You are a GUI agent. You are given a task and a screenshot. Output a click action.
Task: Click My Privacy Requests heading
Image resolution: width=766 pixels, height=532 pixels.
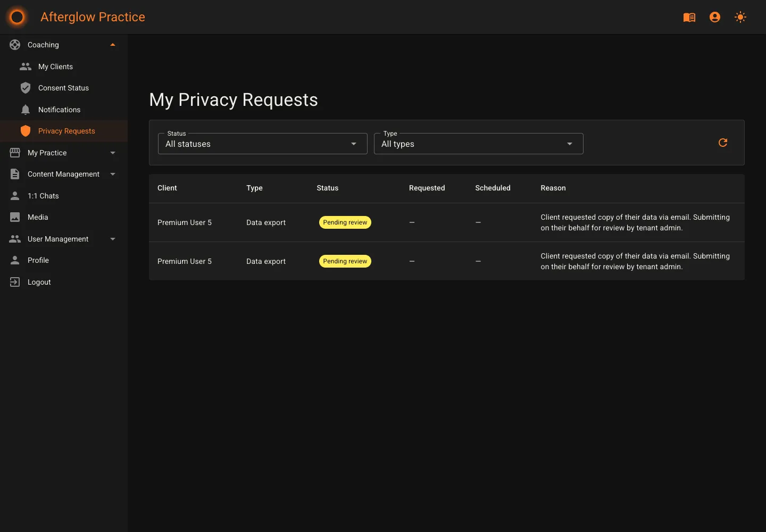coord(234,100)
